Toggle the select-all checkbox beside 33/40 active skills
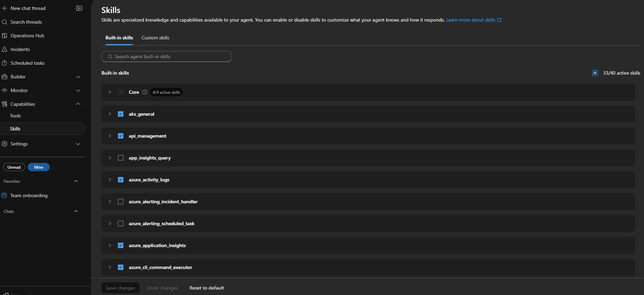Screen dimensions: 644x295 tap(595, 73)
